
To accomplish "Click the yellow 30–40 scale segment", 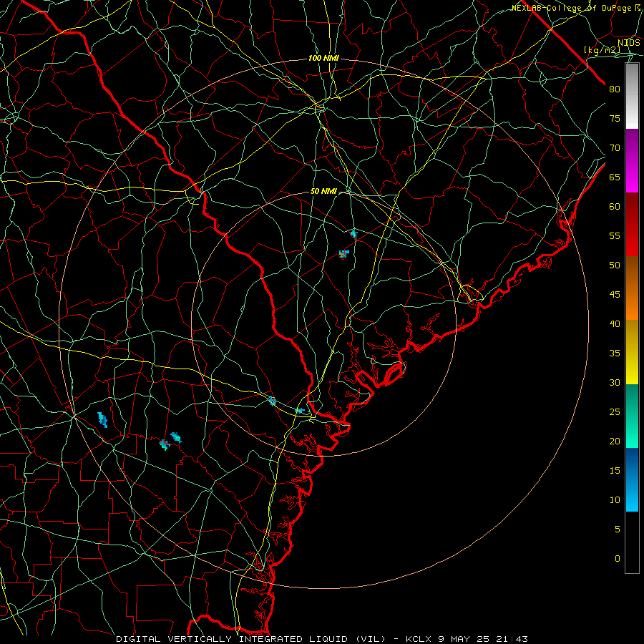I will pos(632,352).
